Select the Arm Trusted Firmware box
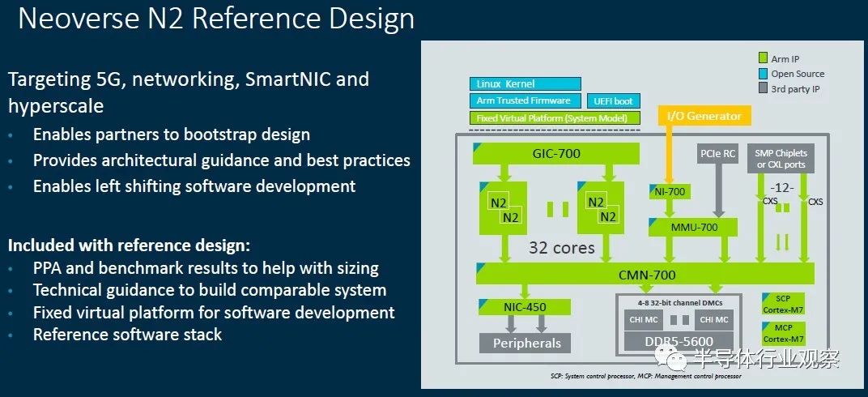 point(525,100)
